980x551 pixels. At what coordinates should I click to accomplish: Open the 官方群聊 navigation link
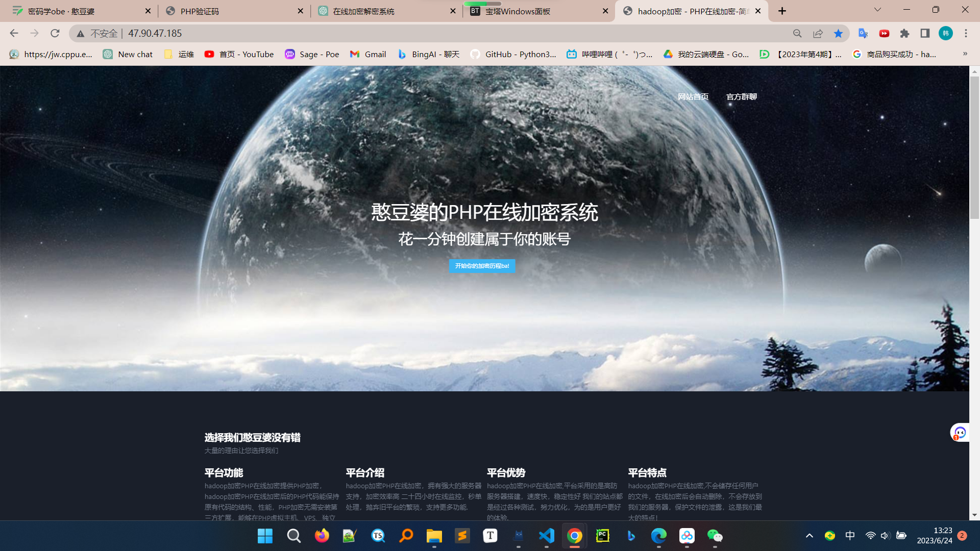click(x=741, y=96)
